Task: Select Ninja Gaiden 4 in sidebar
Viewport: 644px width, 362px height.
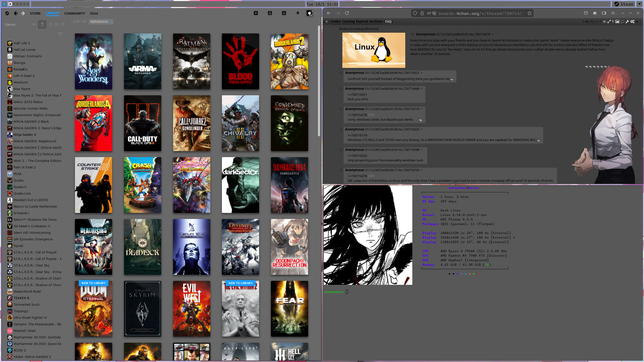Action: click(25, 134)
